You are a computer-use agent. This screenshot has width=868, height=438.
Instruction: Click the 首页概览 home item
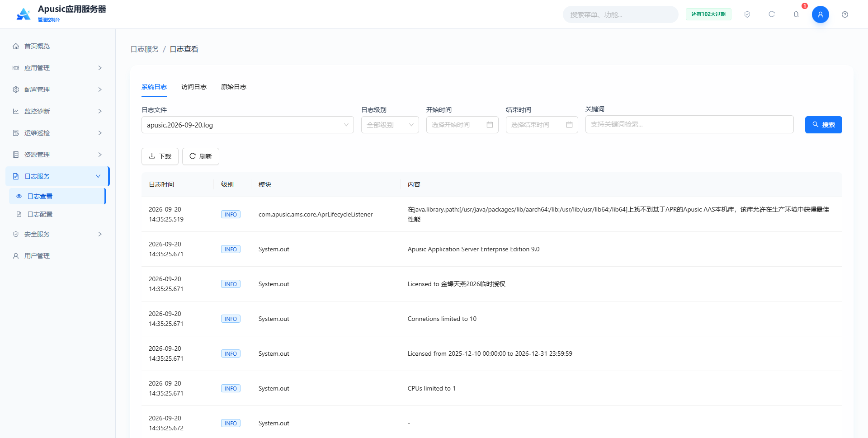57,46
